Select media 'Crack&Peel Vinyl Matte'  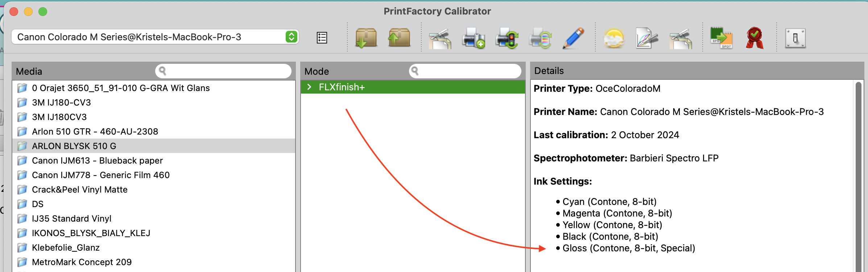pos(154,189)
